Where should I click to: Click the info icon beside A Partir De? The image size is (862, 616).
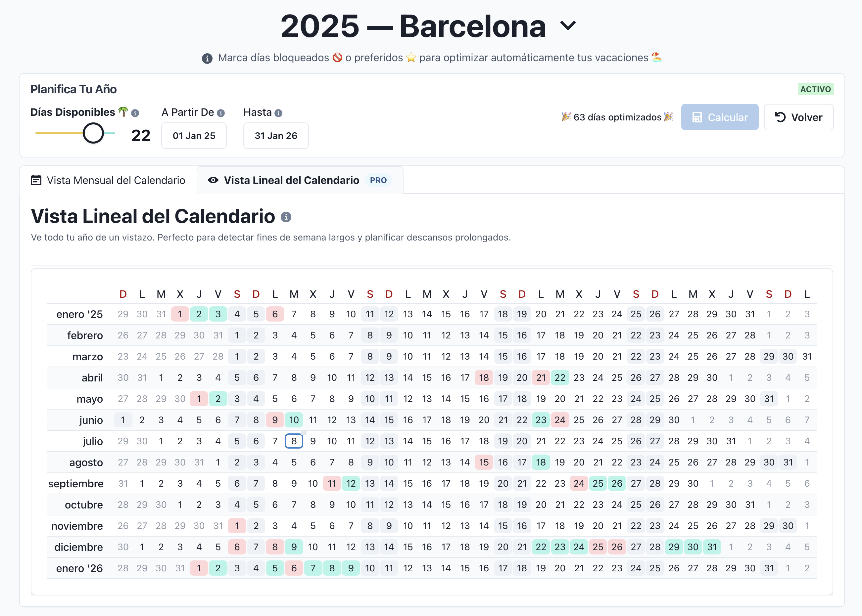click(x=221, y=113)
